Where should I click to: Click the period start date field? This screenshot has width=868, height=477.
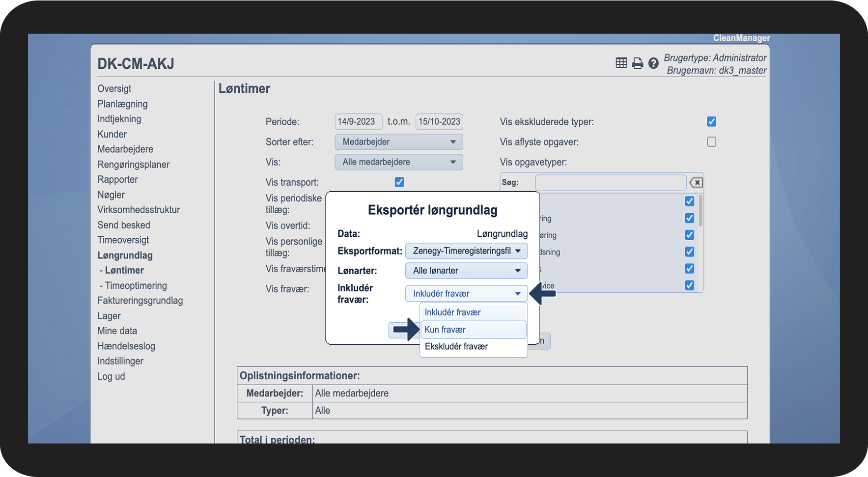coord(356,121)
